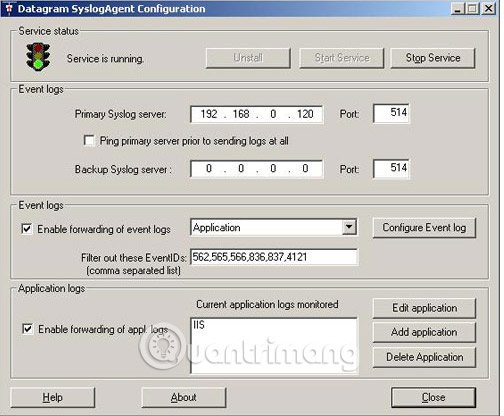Click the Add application button
Image resolution: width=504 pixels, height=416 pixels.
(424, 332)
